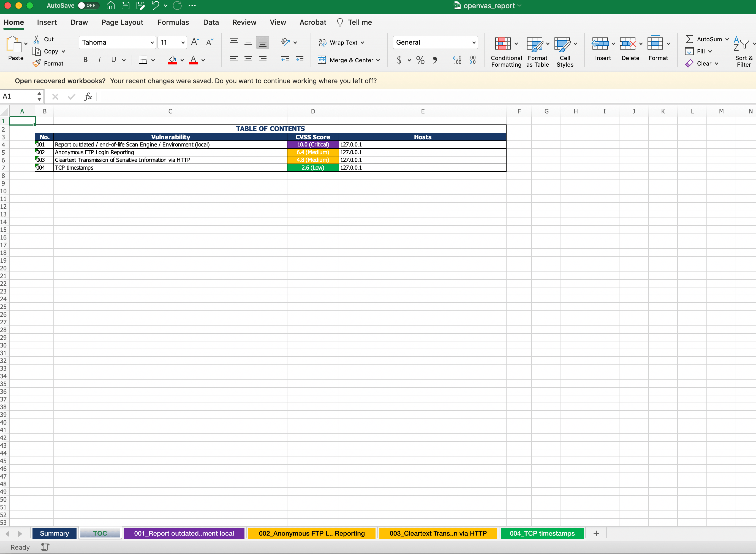Click the Format Painter brush icon
This screenshot has height=554, width=756.
(37, 63)
